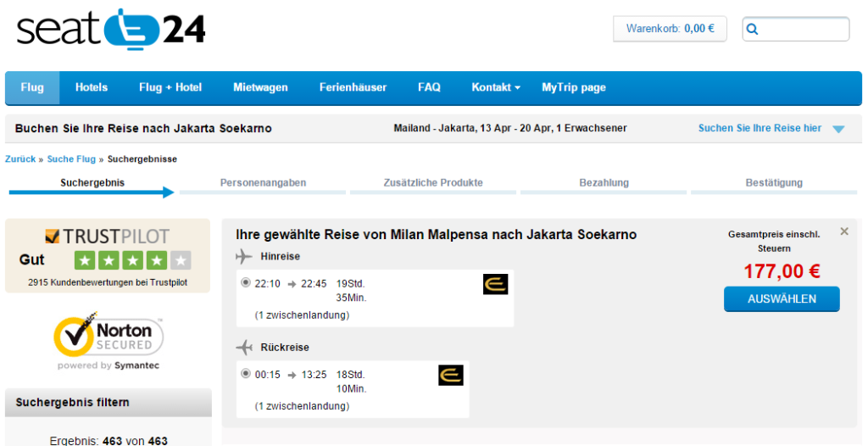Click 'Mailand - Jakarta, 13 Apr - 20 Apr' summary

[510, 128]
